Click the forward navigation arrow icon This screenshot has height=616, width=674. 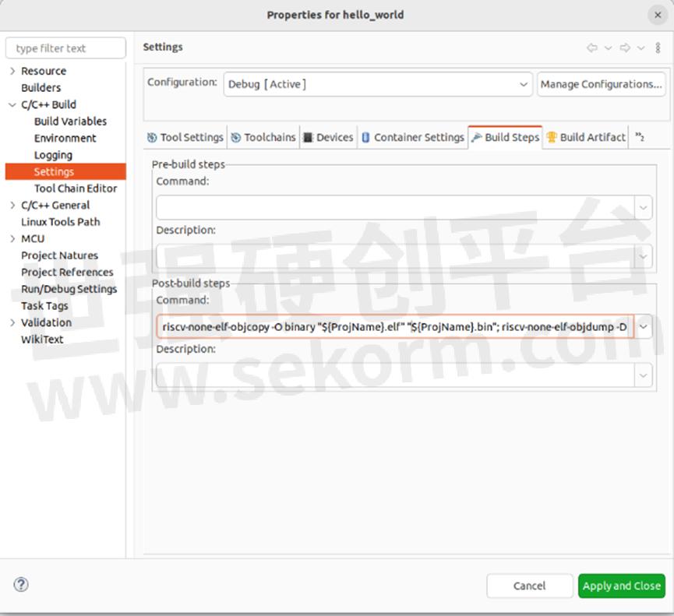pos(625,48)
